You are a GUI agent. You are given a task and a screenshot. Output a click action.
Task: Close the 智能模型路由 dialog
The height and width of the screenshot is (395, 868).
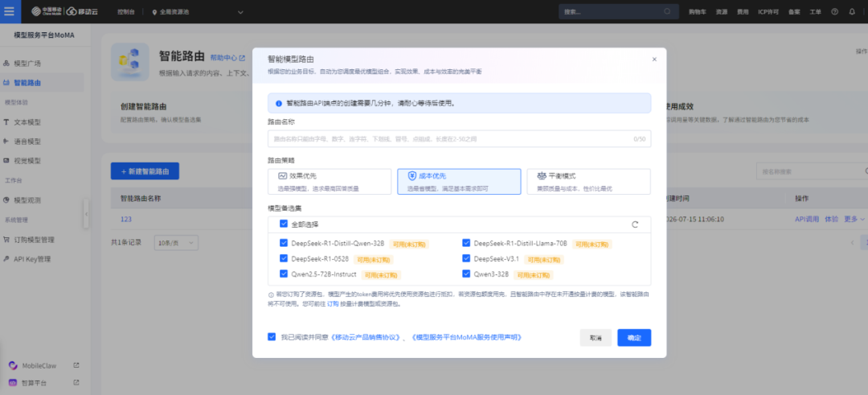coord(654,60)
